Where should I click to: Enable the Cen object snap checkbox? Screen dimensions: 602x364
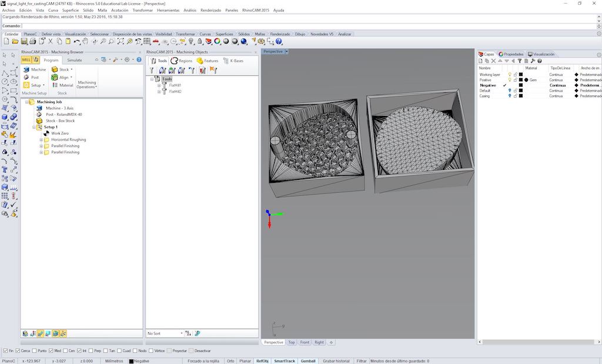[x=65, y=350]
